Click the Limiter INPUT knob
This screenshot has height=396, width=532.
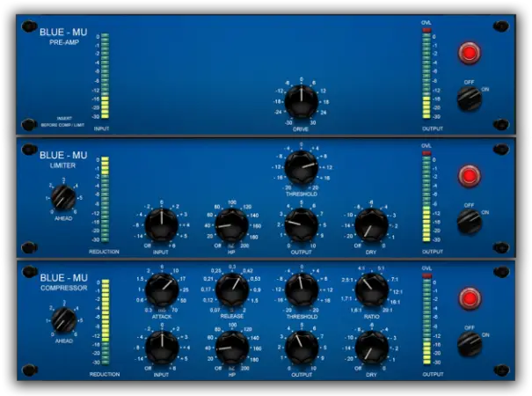(x=161, y=226)
